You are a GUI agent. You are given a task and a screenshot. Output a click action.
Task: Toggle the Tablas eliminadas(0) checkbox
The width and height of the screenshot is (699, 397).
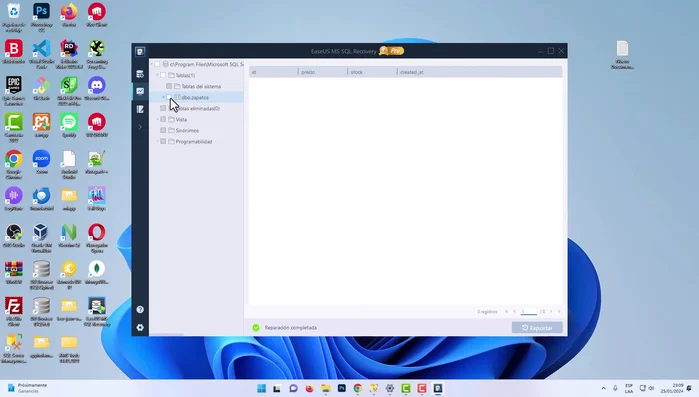[163, 108]
